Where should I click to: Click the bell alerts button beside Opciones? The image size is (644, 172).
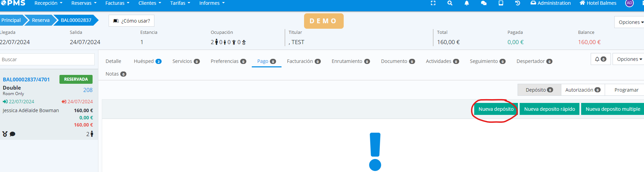point(600,59)
